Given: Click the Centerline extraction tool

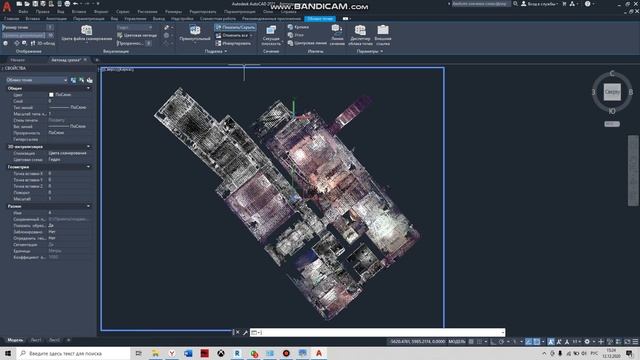Looking at the screenshot, I should pos(307,43).
